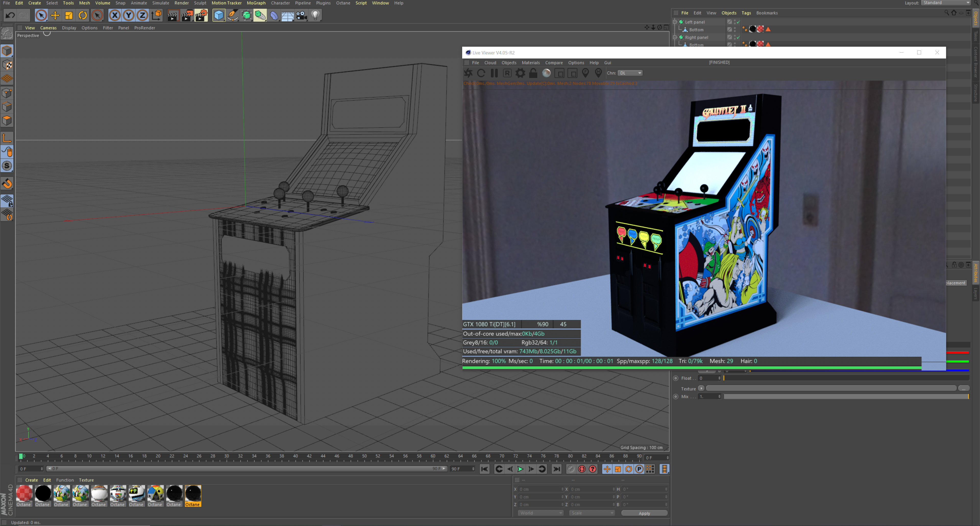The height and width of the screenshot is (526, 980).
Task: Collapse the Right panel object tree
Action: click(x=675, y=37)
